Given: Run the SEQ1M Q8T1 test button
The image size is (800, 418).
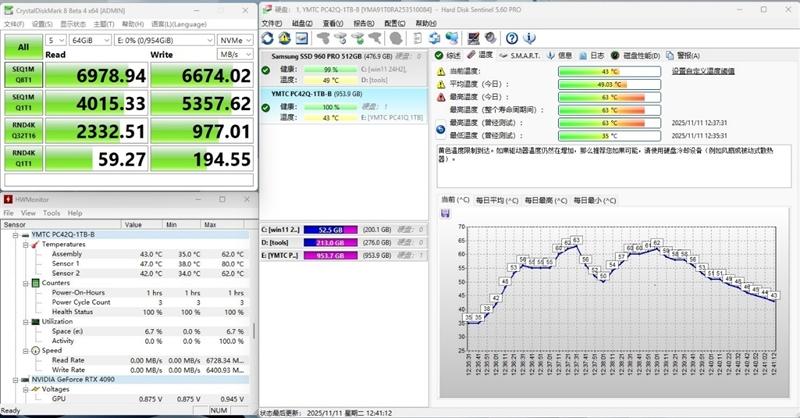Looking at the screenshot, I should coord(22,76).
